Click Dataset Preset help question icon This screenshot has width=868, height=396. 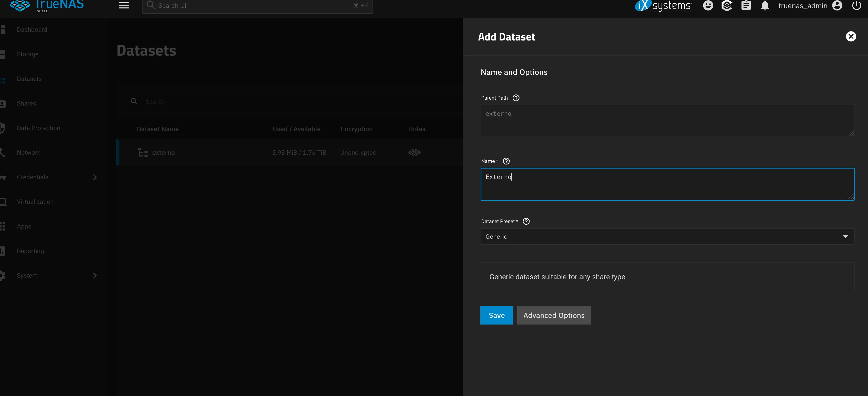point(526,221)
